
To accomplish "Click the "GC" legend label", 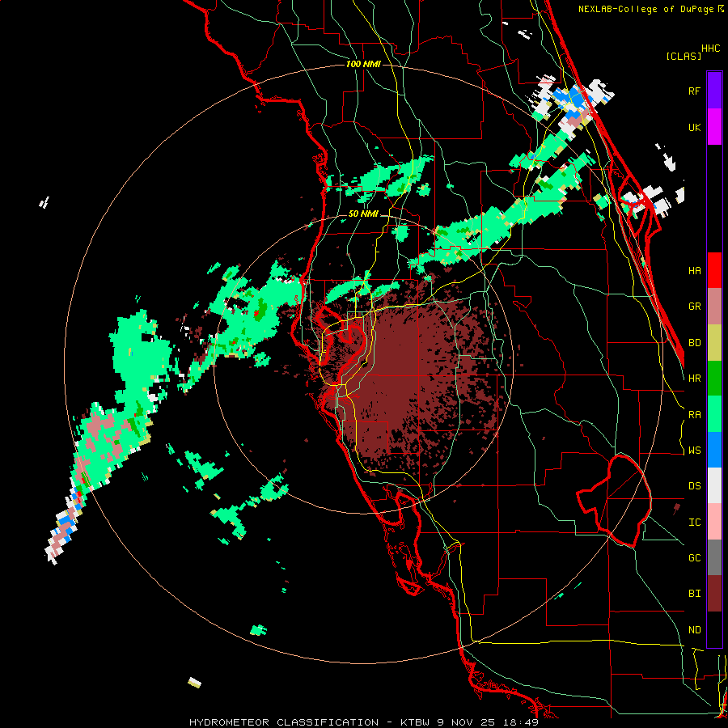I will click(x=694, y=558).
